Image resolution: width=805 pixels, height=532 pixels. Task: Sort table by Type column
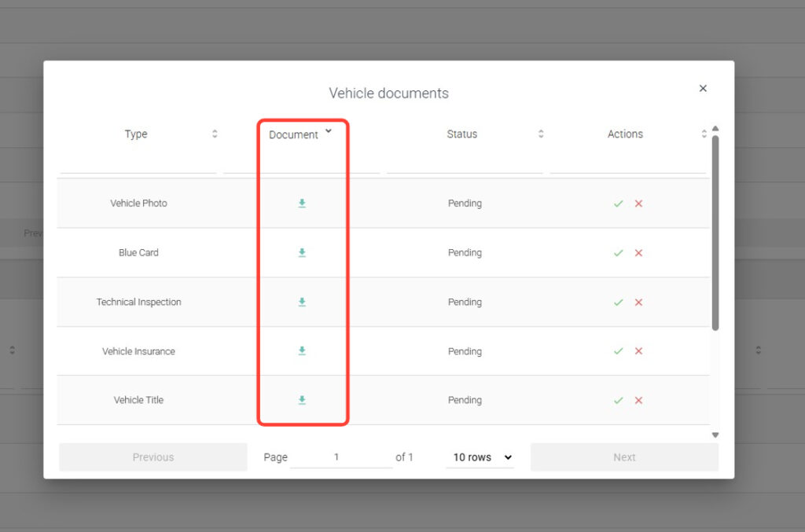pyautogui.click(x=215, y=134)
